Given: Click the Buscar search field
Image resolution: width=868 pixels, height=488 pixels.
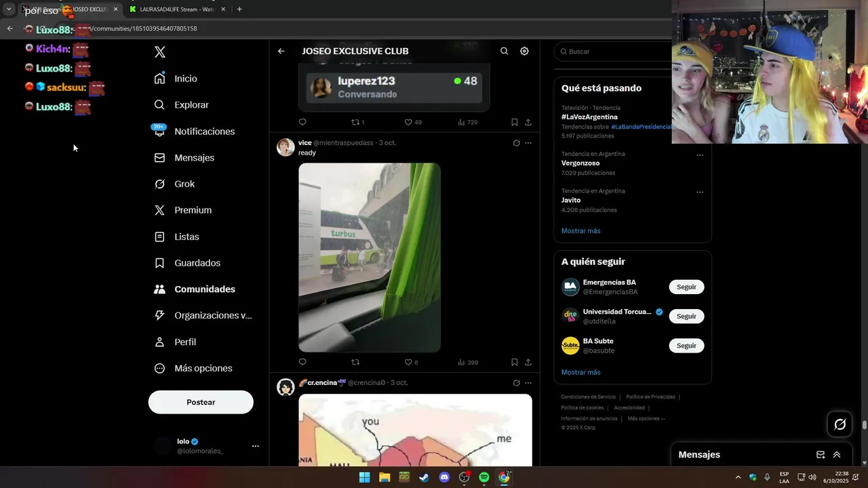Looking at the screenshot, I should pyautogui.click(x=614, y=52).
